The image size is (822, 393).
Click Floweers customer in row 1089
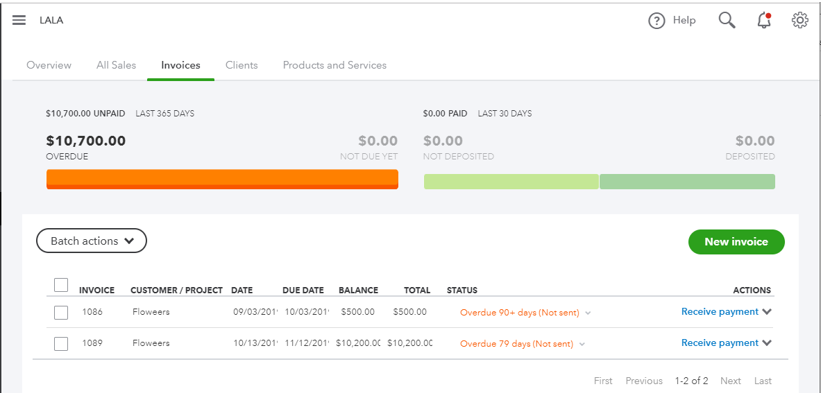pos(151,343)
